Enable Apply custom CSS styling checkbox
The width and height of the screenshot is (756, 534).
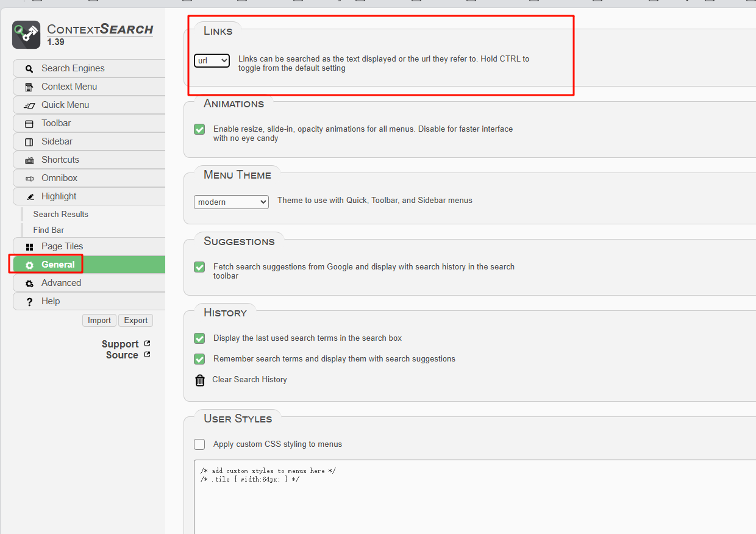tap(199, 444)
